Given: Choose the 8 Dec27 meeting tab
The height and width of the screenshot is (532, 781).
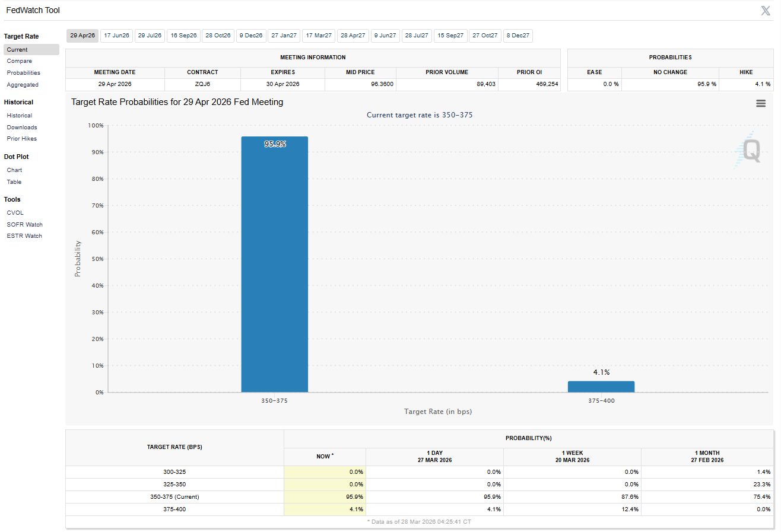Looking at the screenshot, I should (x=518, y=36).
